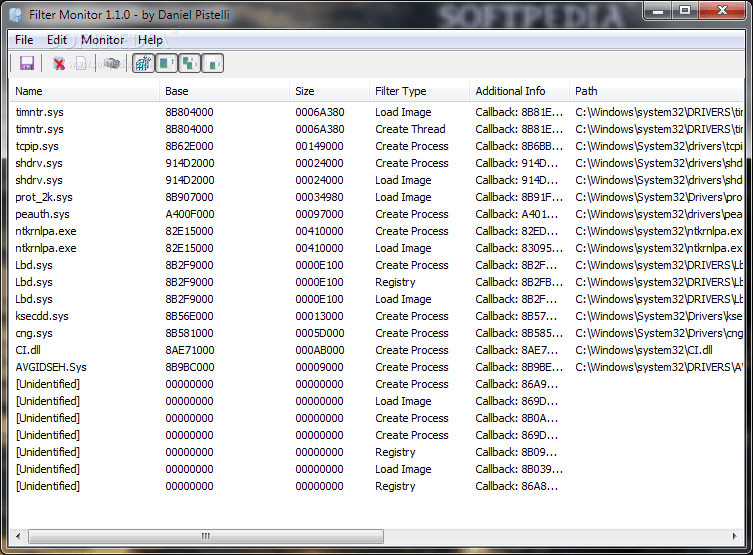
Task: Click the blank document icon in toolbar
Action: pos(82,63)
